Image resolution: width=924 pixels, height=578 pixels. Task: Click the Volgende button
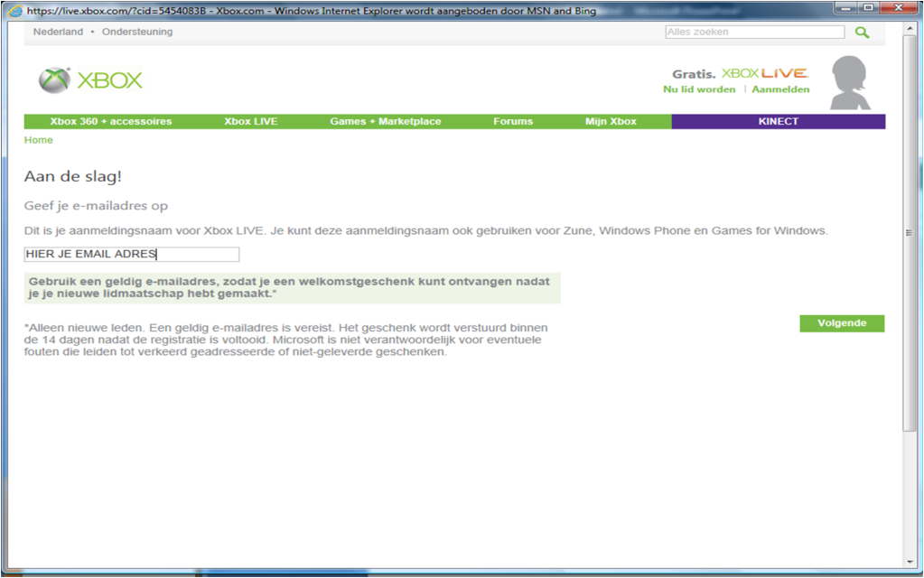(842, 323)
